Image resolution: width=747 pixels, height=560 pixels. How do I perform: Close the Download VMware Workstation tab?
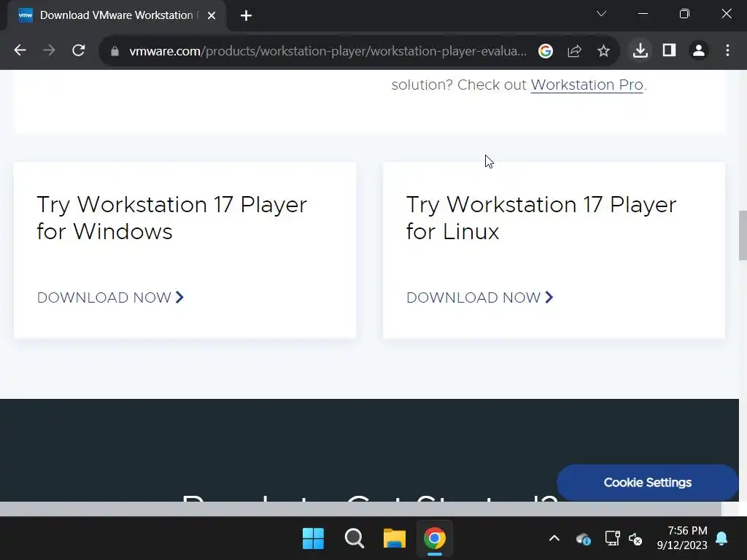point(212,16)
